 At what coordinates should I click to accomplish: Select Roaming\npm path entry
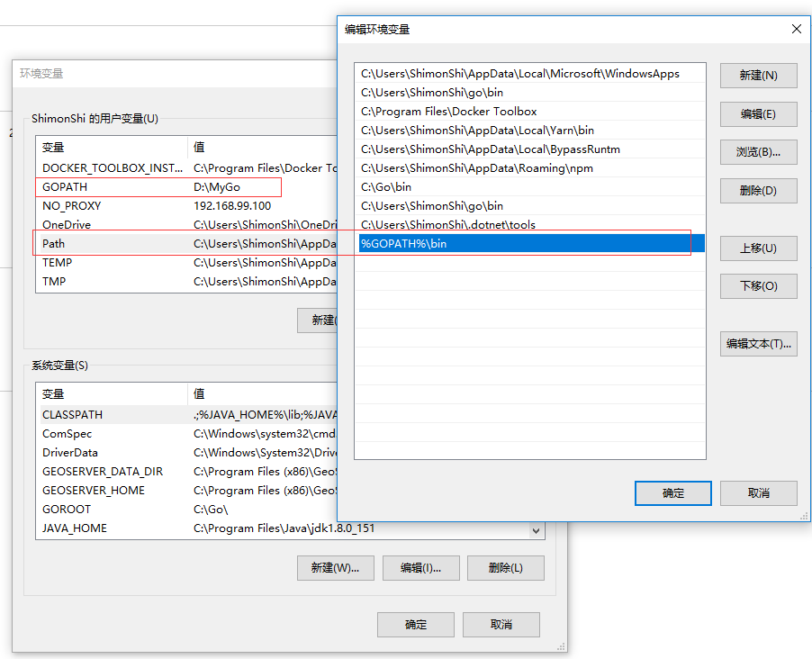click(x=529, y=167)
